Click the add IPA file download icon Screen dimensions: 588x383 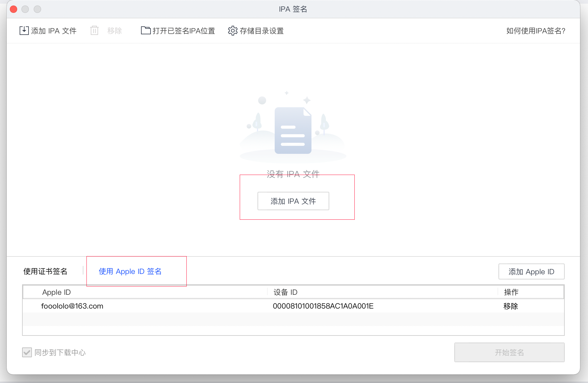point(24,31)
